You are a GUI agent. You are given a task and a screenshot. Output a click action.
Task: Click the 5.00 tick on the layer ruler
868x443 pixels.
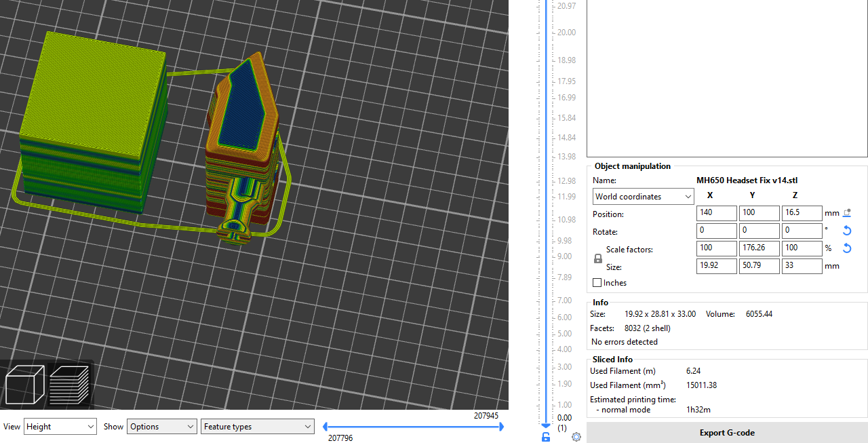click(564, 334)
